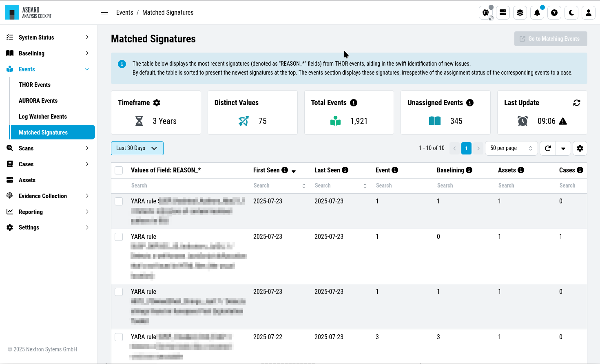Open the caret dropdown next to reload
The height and width of the screenshot is (364, 600).
563,148
